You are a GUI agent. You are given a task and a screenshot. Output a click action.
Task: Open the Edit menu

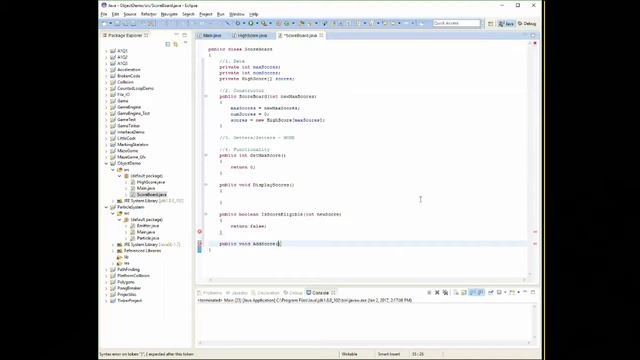click(116, 14)
